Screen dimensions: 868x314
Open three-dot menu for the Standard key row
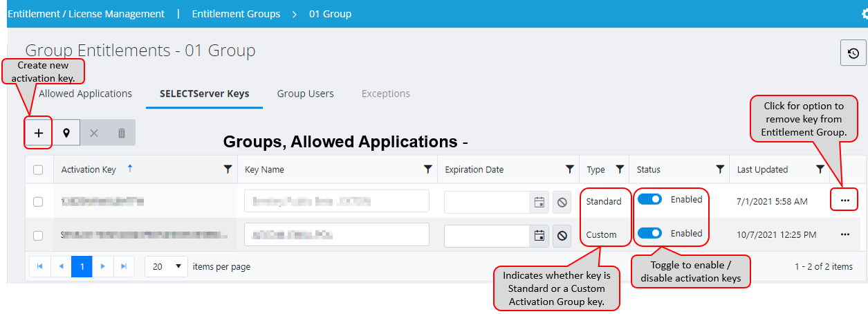pyautogui.click(x=844, y=201)
